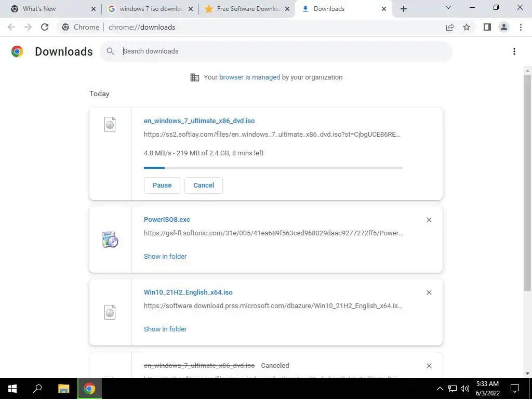This screenshot has width=532, height=399.
Task: Click the microsoft.com source URL text
Action: pos(273,305)
